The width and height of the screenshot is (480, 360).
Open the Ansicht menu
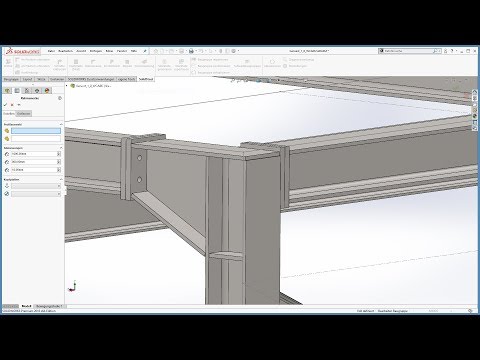81,51
